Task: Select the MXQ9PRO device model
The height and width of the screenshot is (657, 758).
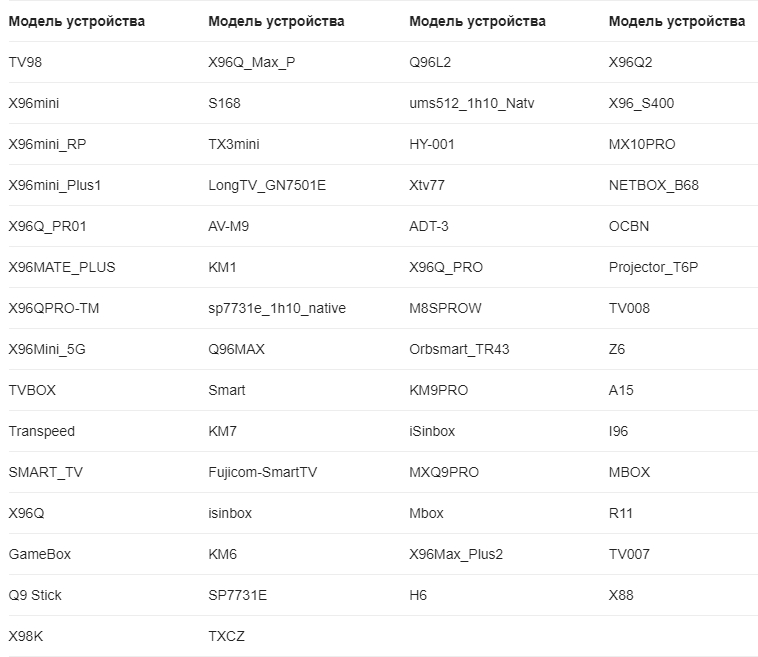Action: [x=444, y=472]
